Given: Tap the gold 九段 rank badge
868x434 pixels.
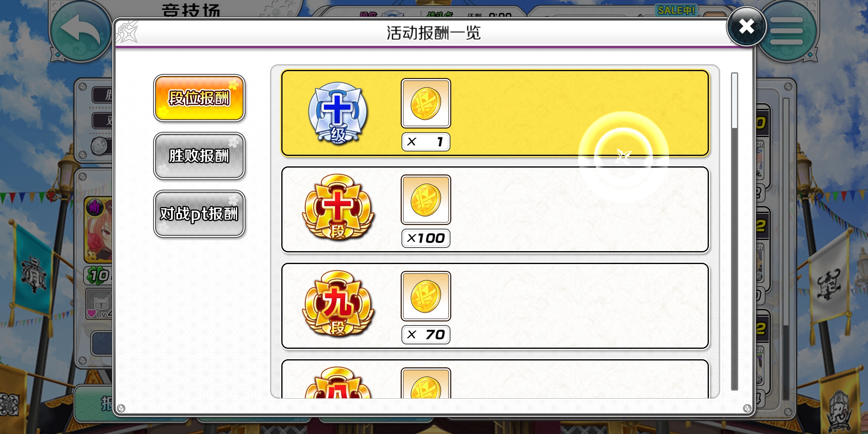Looking at the screenshot, I should (338, 304).
